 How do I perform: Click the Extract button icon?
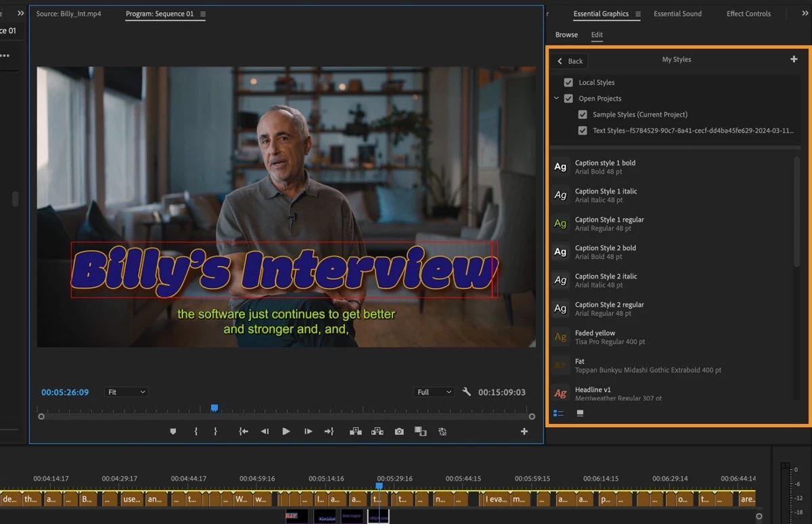[378, 431]
